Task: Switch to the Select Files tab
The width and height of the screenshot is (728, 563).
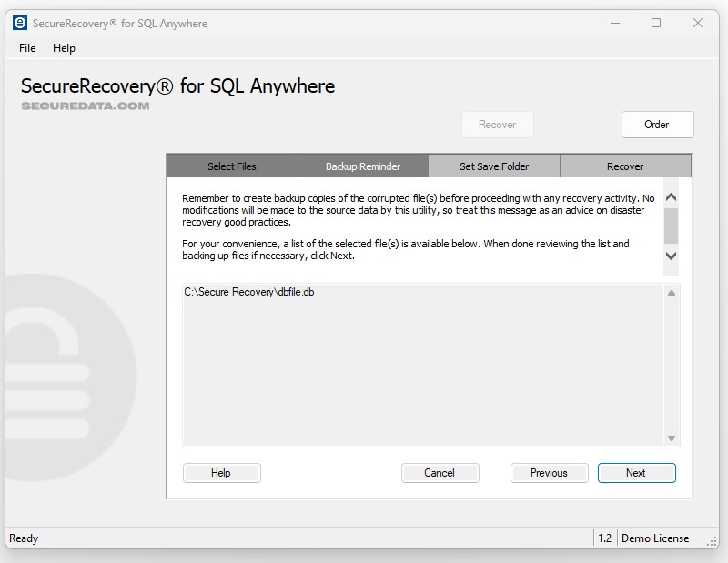Action: point(232,166)
